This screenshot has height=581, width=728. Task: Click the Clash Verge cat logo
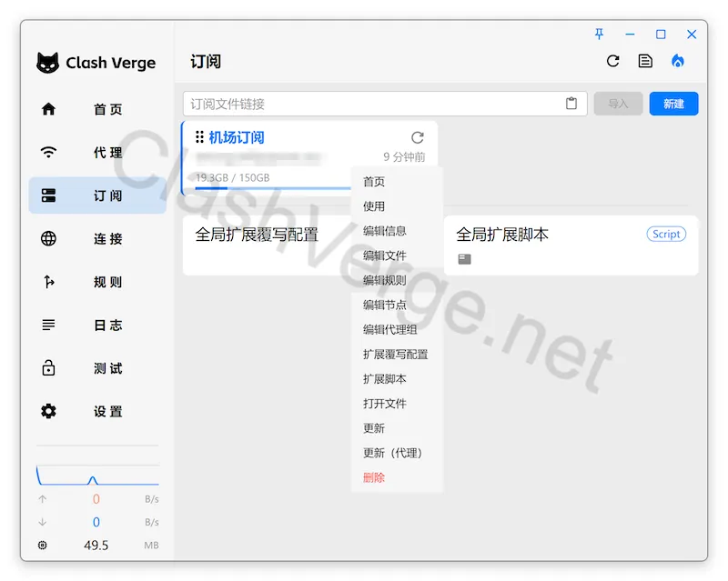pyautogui.click(x=48, y=62)
